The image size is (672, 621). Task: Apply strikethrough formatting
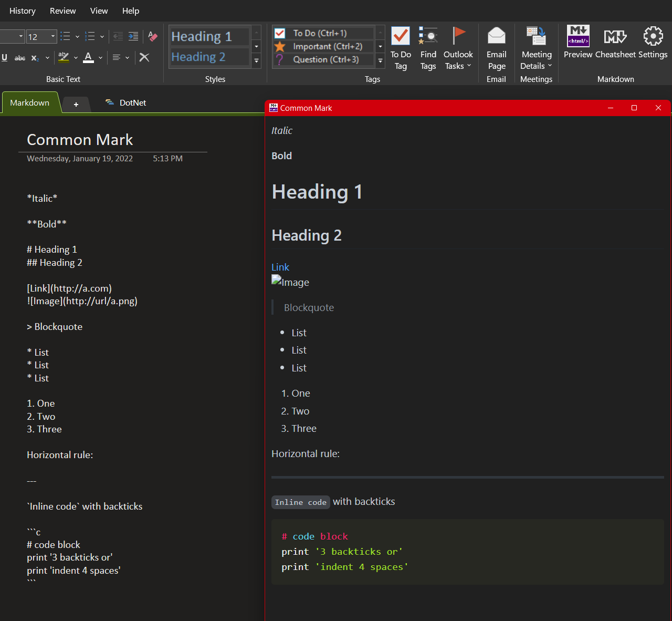[x=20, y=58]
